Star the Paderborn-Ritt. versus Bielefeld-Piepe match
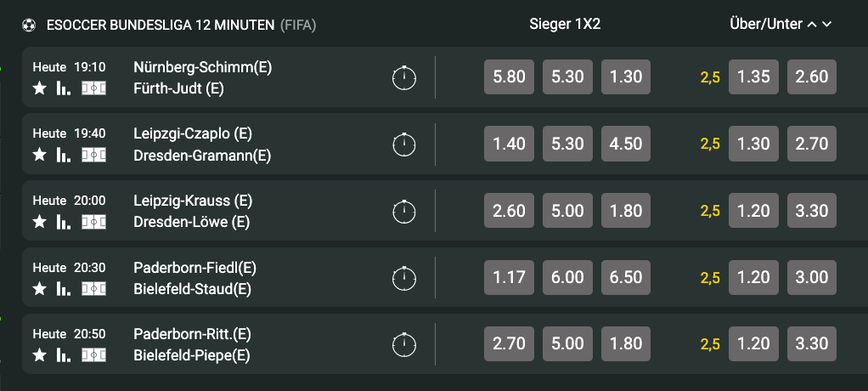This screenshot has height=391, width=868. click(39, 355)
